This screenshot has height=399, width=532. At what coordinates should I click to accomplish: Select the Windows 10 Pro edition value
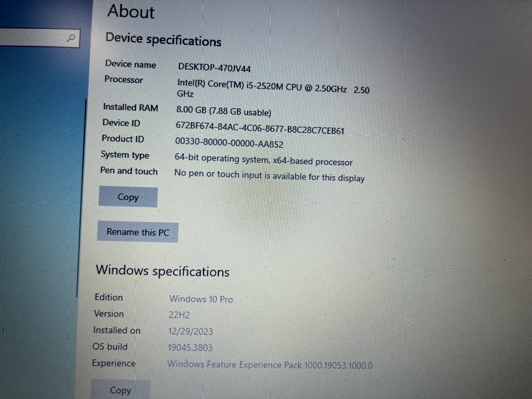pos(201,299)
